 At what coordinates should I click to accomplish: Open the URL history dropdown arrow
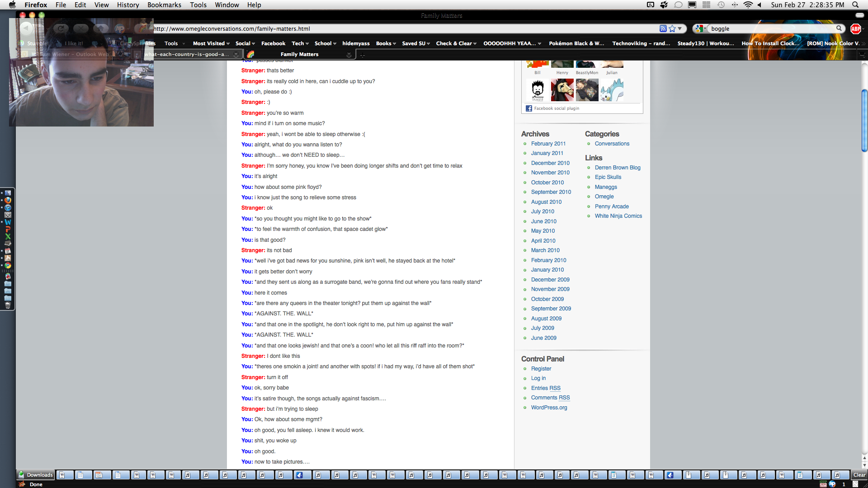tap(680, 28)
